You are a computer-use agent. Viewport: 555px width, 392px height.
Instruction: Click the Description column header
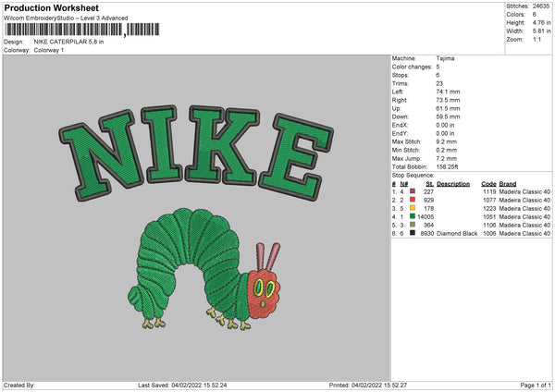click(453, 184)
